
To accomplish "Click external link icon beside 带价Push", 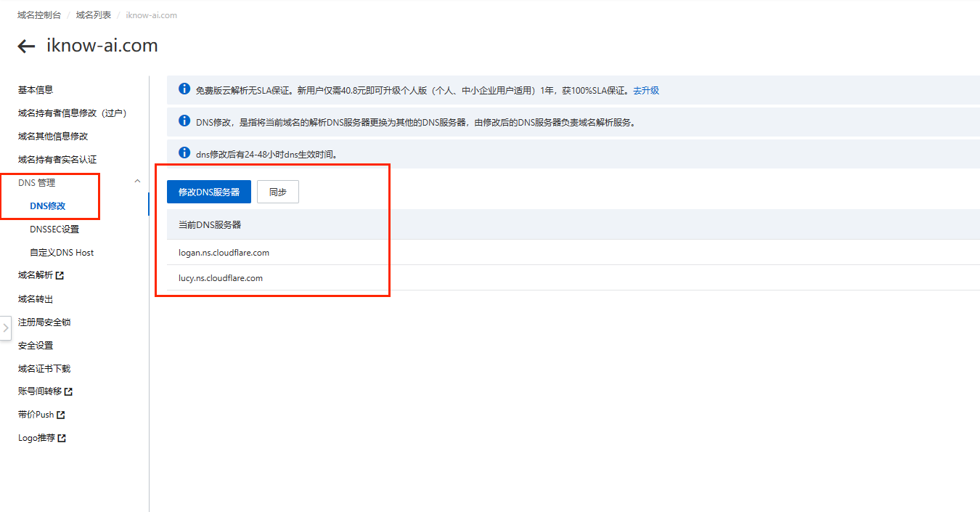I will (x=61, y=415).
